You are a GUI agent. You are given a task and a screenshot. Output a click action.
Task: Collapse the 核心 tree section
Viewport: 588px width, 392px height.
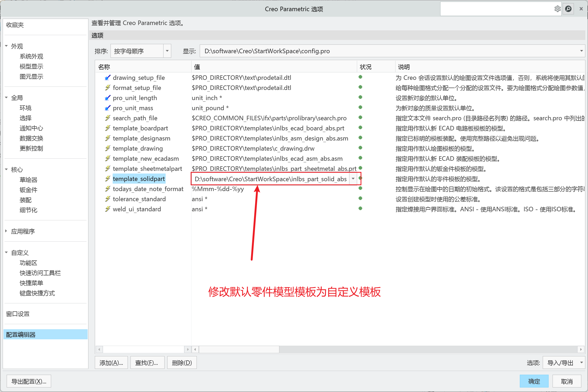[x=6, y=170]
